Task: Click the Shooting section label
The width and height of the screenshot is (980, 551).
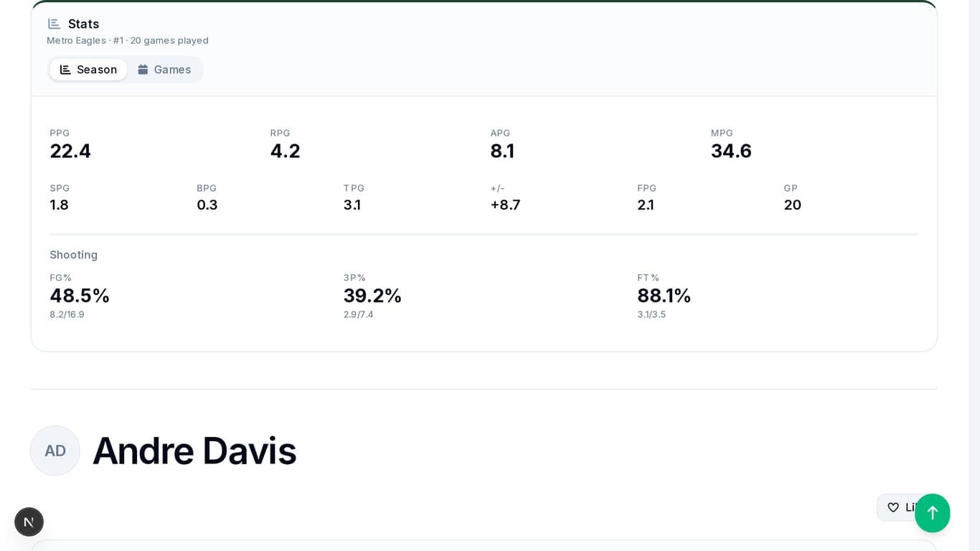Action: click(x=73, y=255)
